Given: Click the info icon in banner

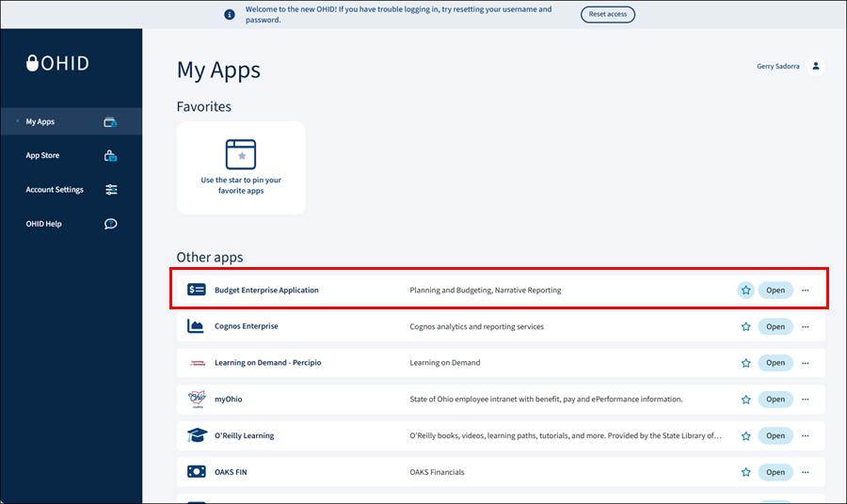Looking at the screenshot, I should click(x=229, y=14).
